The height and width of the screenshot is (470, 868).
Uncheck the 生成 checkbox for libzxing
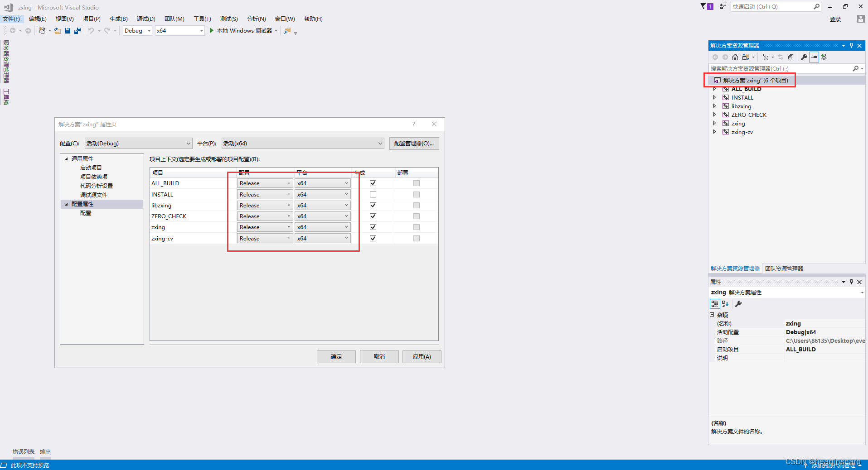click(x=373, y=205)
